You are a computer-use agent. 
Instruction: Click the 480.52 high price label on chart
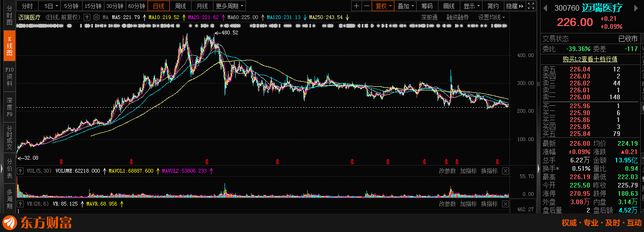tap(230, 32)
